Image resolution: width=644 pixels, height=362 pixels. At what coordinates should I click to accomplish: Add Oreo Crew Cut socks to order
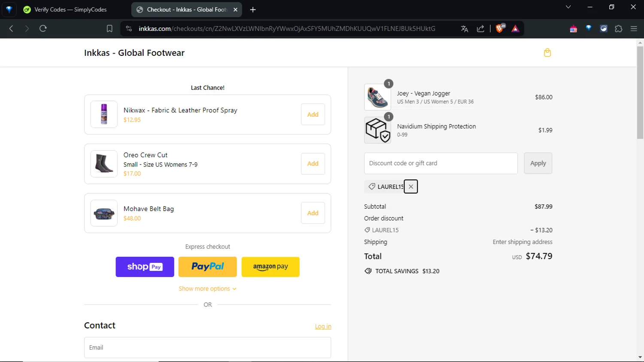click(x=313, y=164)
